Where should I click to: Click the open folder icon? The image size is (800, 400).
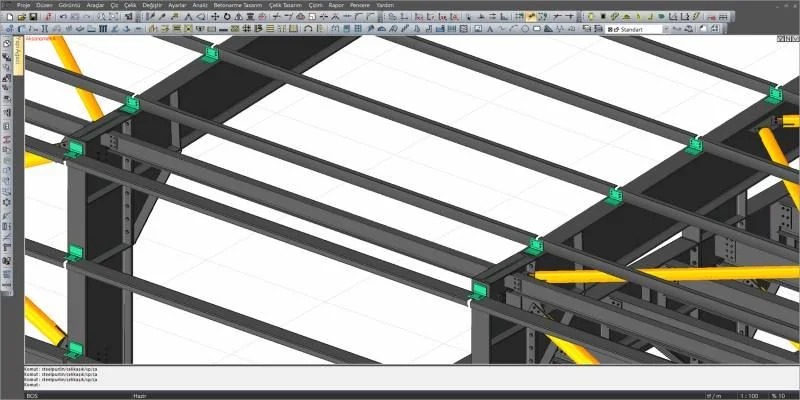21,17
